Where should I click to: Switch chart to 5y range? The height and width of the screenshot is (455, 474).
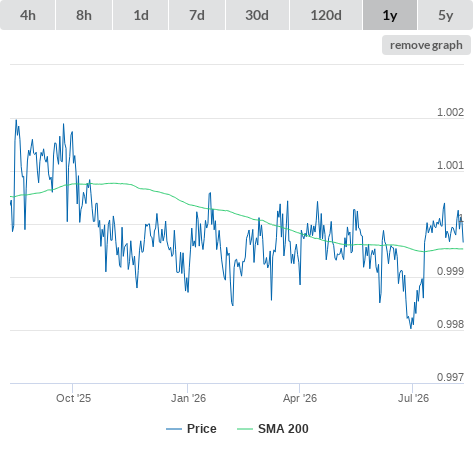click(446, 15)
